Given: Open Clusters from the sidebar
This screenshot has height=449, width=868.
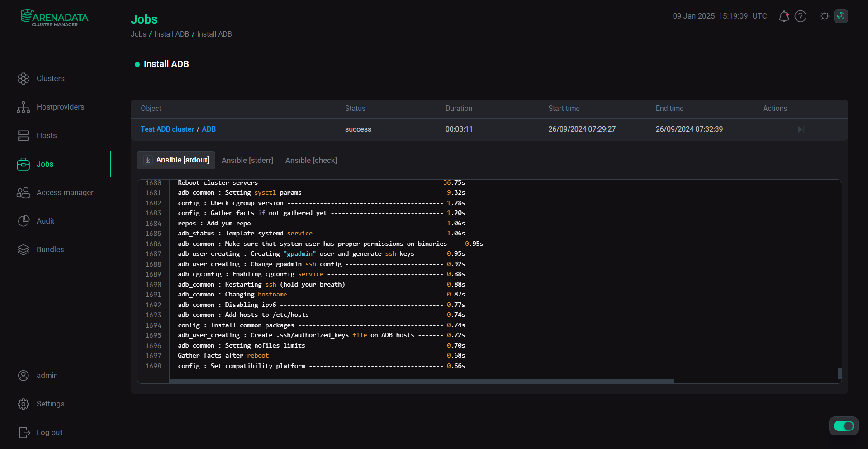Looking at the screenshot, I should pos(50,78).
